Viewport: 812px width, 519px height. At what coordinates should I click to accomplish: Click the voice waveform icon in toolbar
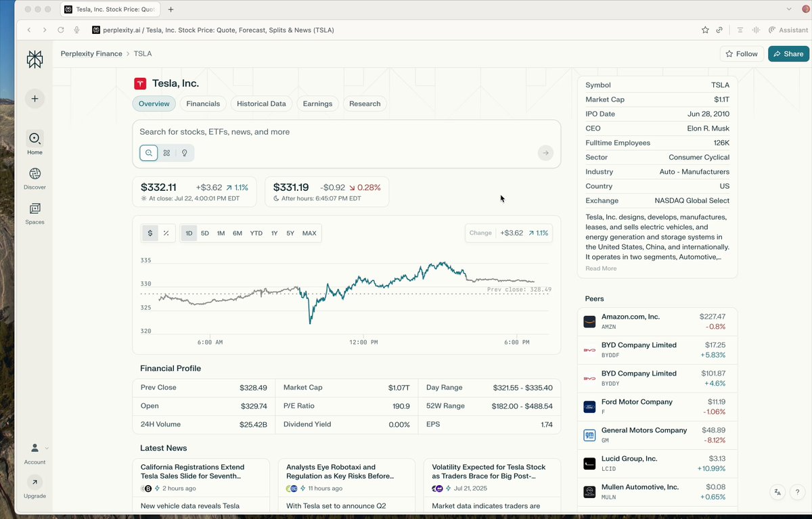tap(756, 30)
